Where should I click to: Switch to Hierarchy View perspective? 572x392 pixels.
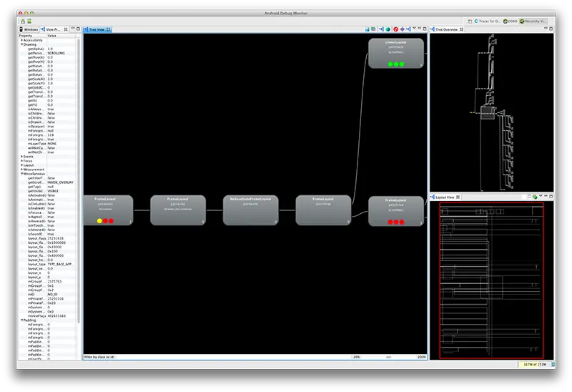533,21
